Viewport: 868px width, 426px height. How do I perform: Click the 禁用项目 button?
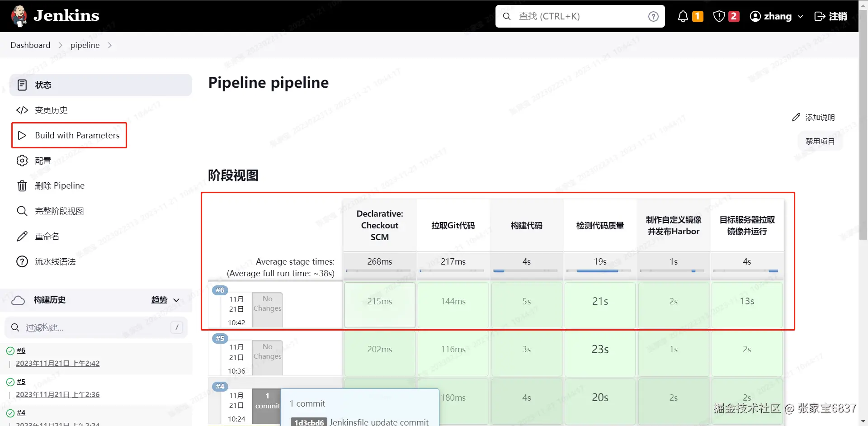820,141
